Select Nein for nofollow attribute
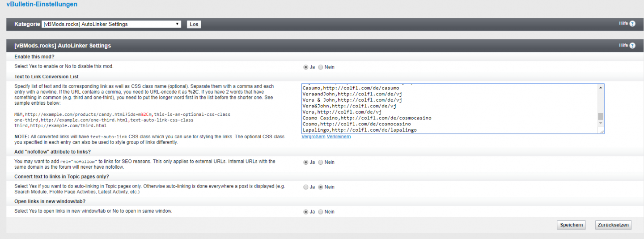The image size is (644, 239). point(321,162)
